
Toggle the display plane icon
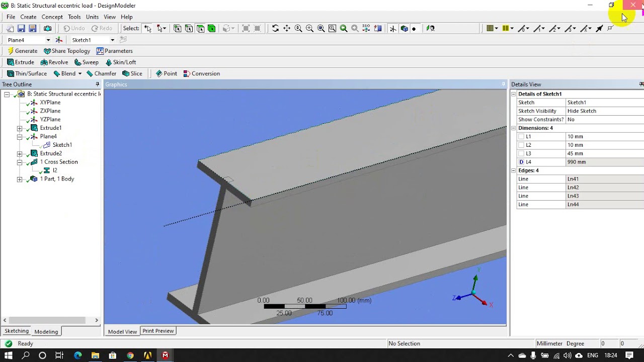coord(393,29)
